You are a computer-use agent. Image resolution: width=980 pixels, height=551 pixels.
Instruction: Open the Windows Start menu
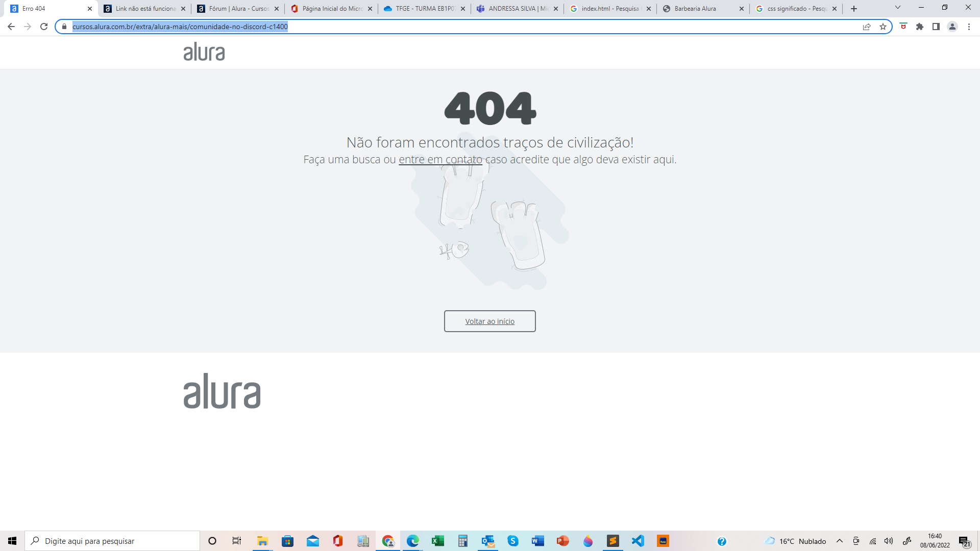tap(12, 541)
